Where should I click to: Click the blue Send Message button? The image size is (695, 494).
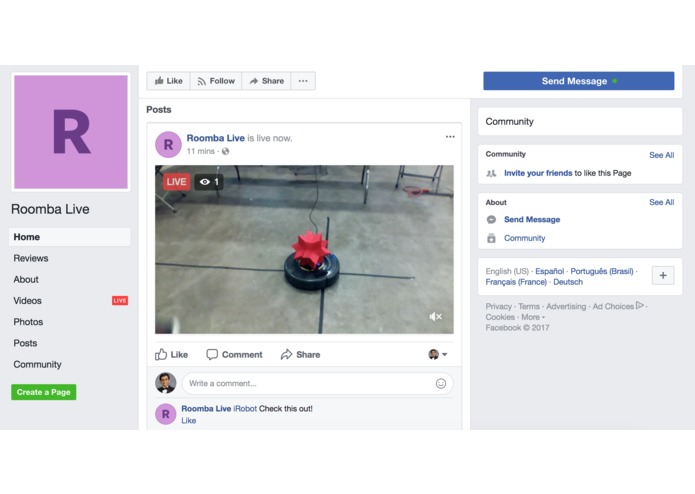(x=578, y=81)
